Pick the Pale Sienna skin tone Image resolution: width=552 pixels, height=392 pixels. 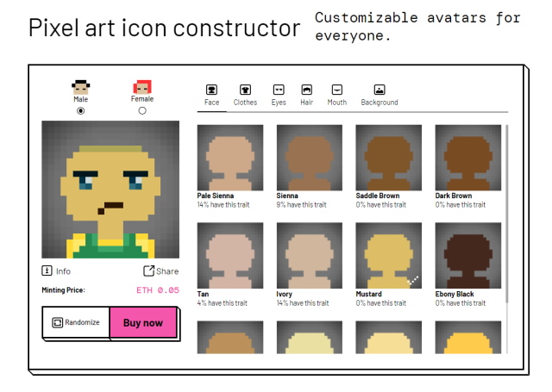(229, 158)
